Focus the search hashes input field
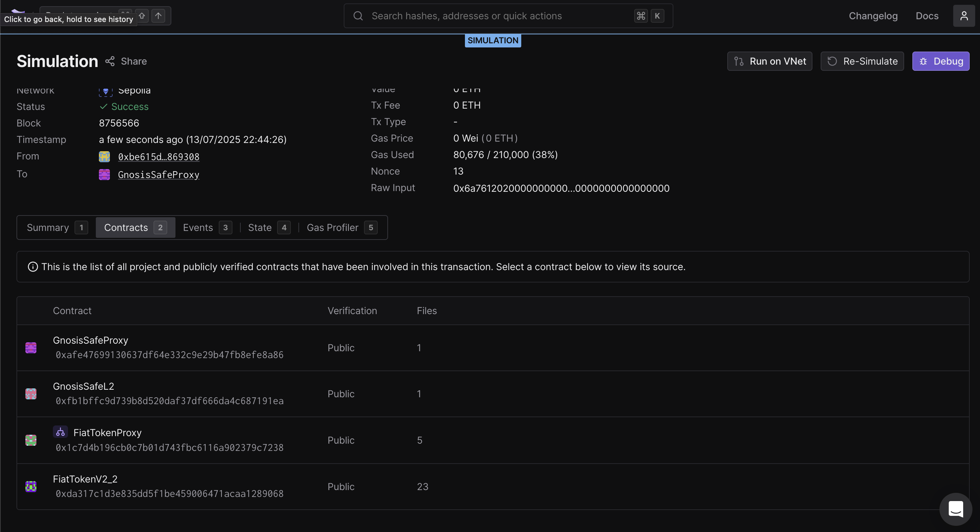Screen dimensions: 980x532 click(508, 16)
